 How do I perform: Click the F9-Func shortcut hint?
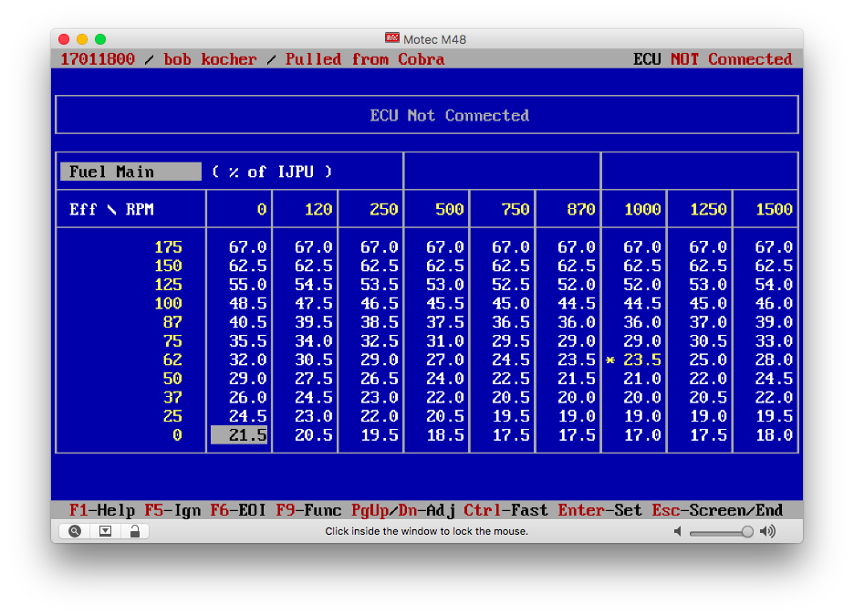point(308,510)
